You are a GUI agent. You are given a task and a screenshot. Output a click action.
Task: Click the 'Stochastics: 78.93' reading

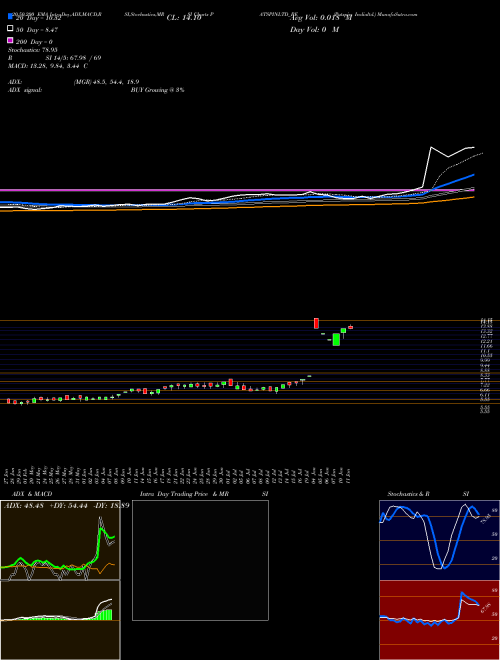pos(32,50)
